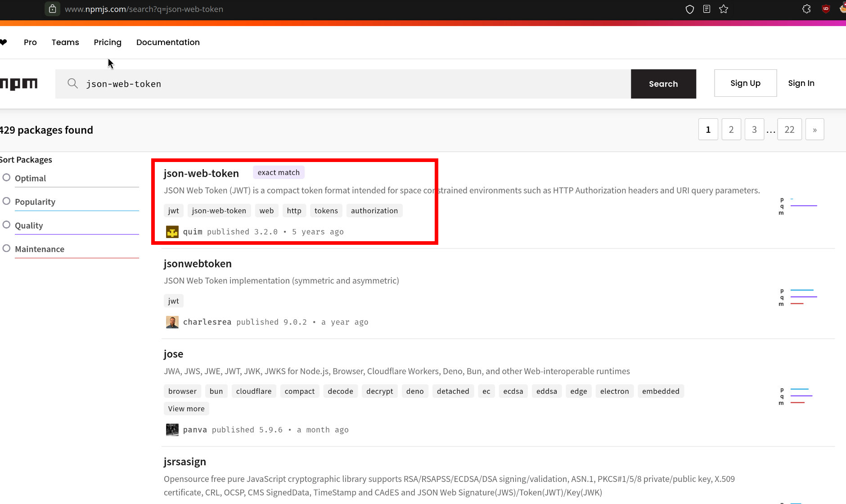Click the browser keyword tag
Viewport: 846px width, 504px height.
[182, 391]
